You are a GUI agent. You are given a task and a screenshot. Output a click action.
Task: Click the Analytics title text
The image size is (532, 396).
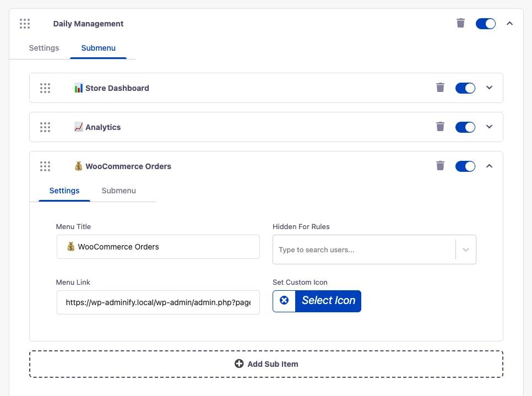(x=103, y=127)
